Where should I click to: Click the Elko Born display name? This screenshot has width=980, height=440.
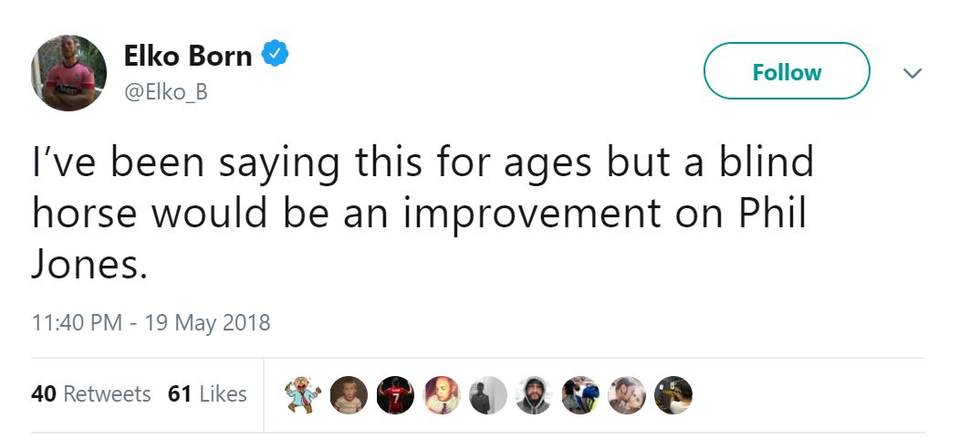188,56
